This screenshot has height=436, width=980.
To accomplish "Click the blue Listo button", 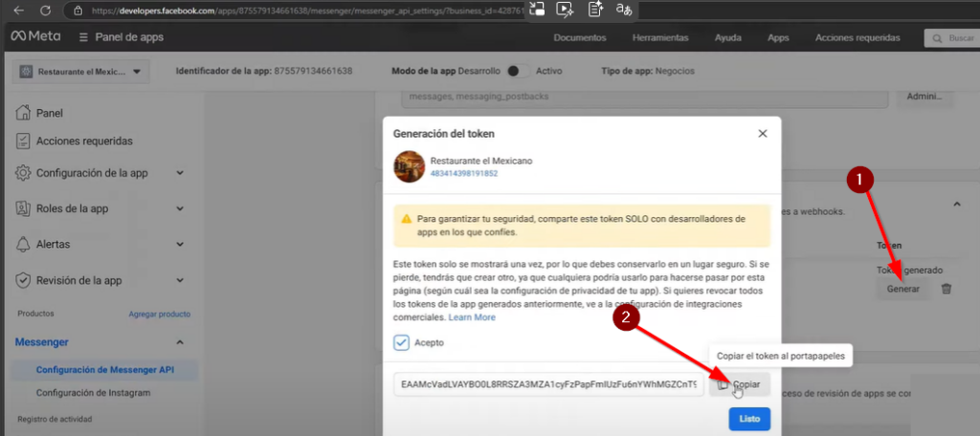I will point(749,419).
